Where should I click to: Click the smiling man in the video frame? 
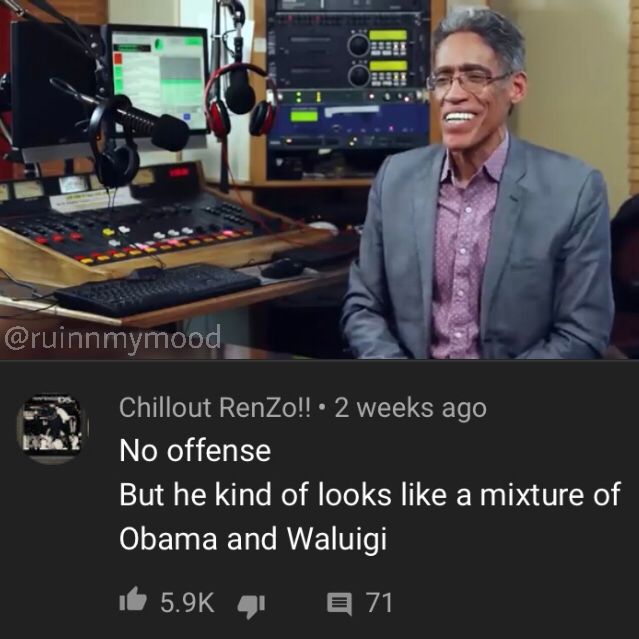click(477, 185)
